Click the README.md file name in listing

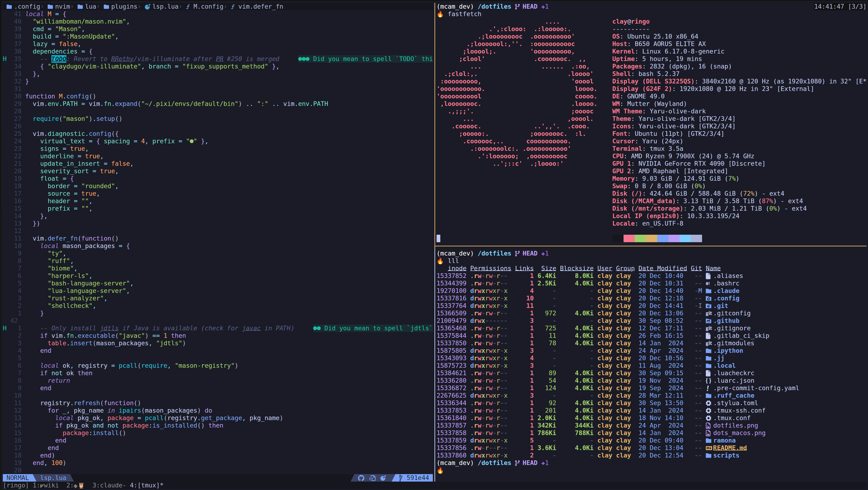click(x=729, y=448)
